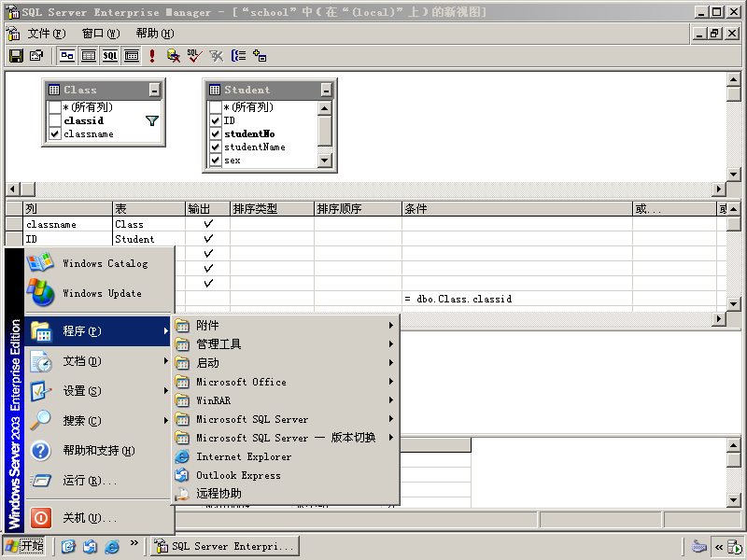Uncheck the studentName checkbox
The image size is (747, 560).
pos(216,147)
